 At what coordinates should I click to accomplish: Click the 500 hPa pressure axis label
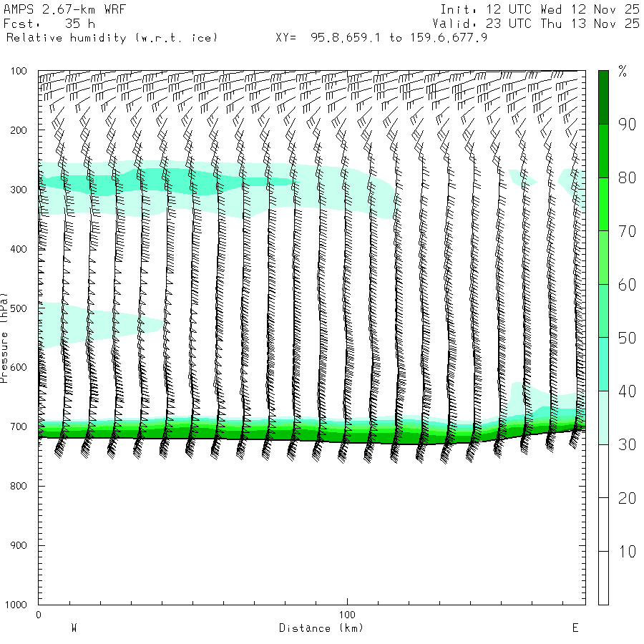click(x=19, y=308)
